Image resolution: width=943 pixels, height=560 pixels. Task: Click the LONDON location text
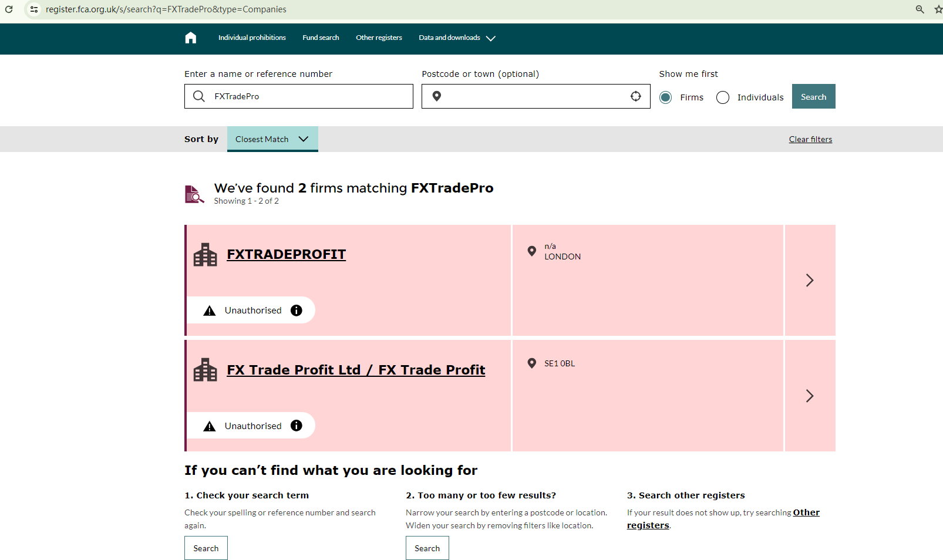click(563, 257)
